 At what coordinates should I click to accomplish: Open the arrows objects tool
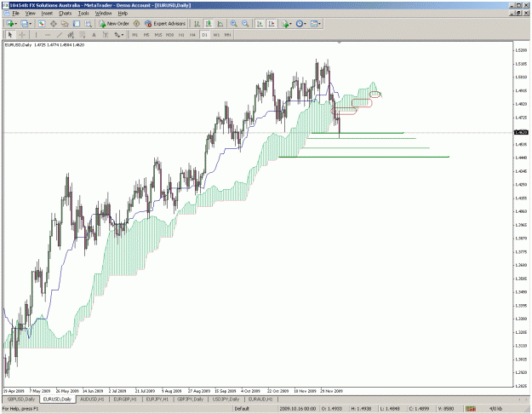pos(117,35)
